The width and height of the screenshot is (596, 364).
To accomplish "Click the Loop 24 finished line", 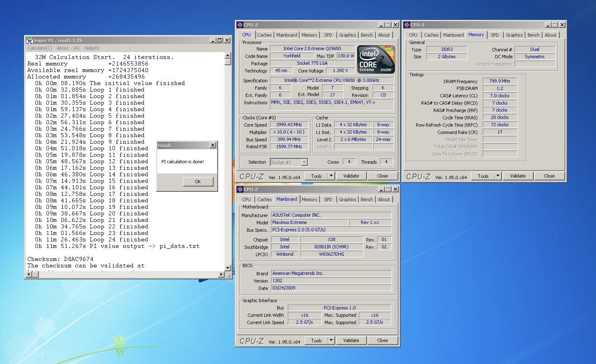I will coord(92,239).
